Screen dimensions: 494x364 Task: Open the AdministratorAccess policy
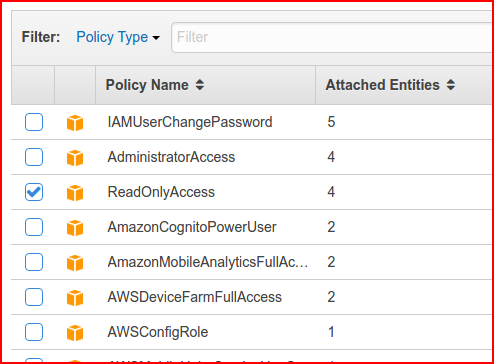point(171,157)
